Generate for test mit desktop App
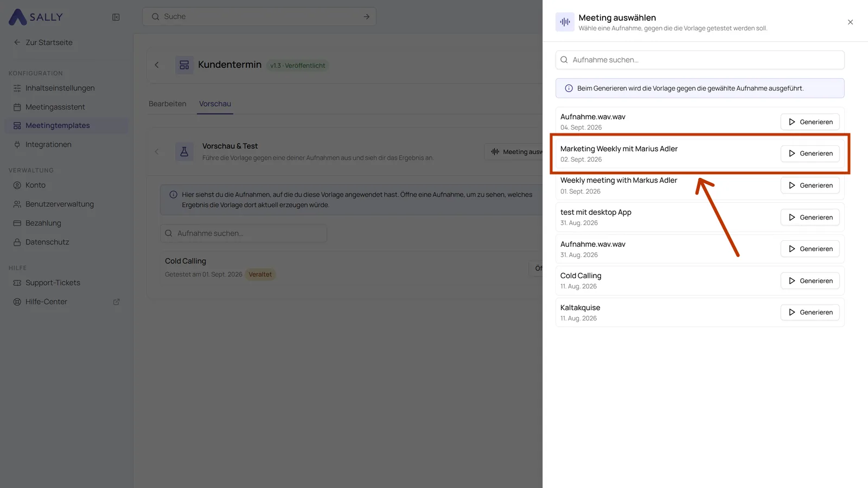 [x=810, y=217]
